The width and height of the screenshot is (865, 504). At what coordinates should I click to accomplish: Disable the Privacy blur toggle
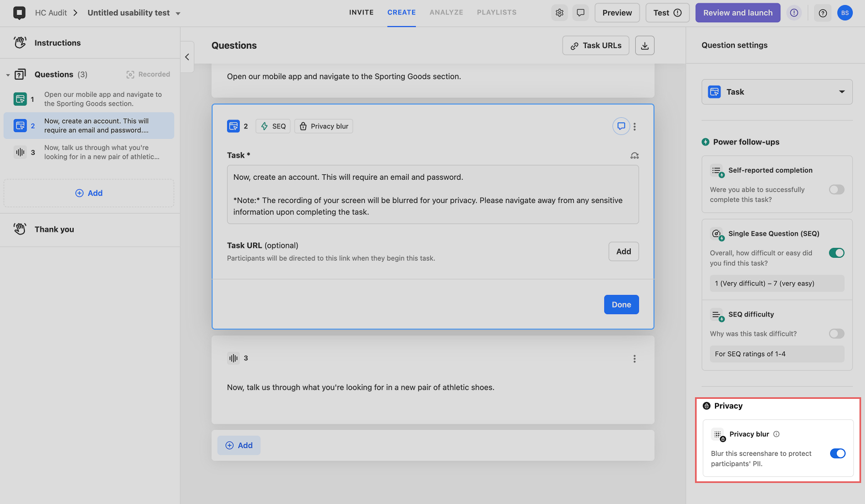tap(838, 454)
